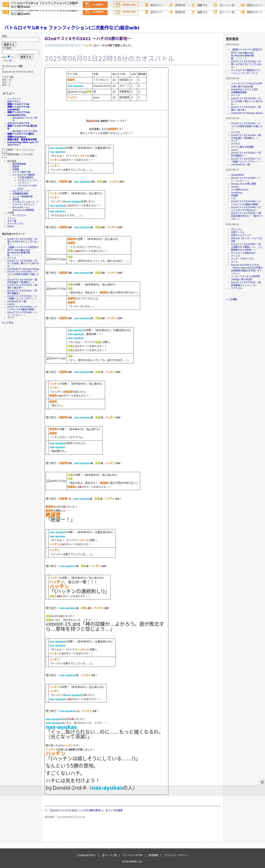The height and width of the screenshot is (868, 265).
Task: Click the 操作ガイド shield icon in topmost header
Action: 146,5
